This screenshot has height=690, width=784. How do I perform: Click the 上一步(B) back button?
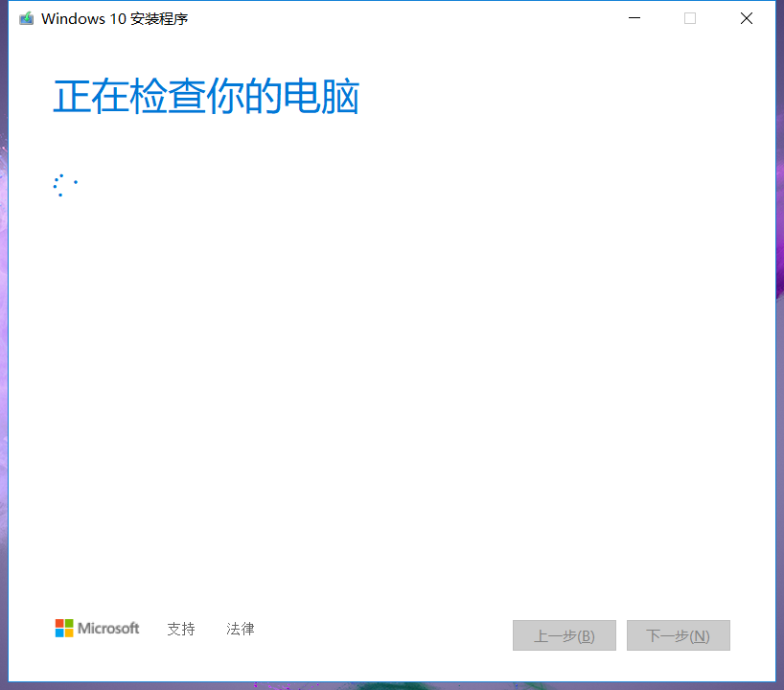point(564,635)
